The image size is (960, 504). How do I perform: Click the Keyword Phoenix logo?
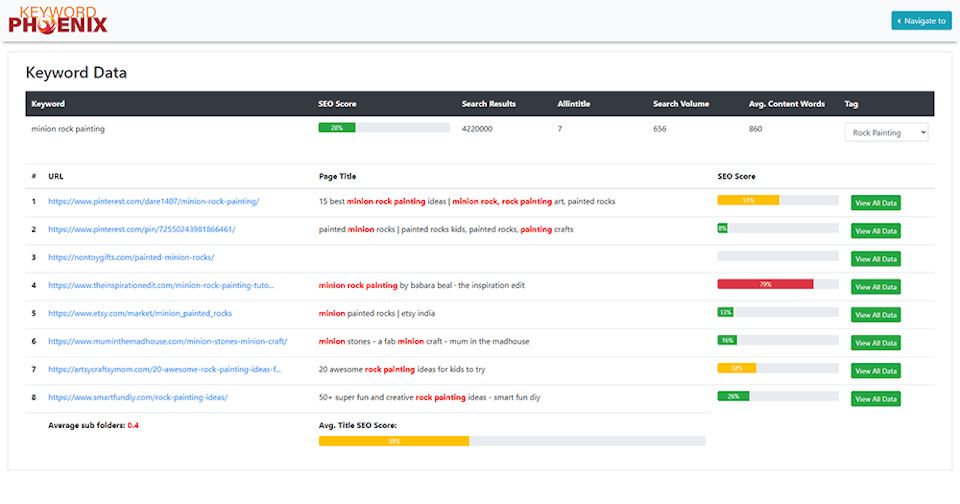tap(57, 20)
